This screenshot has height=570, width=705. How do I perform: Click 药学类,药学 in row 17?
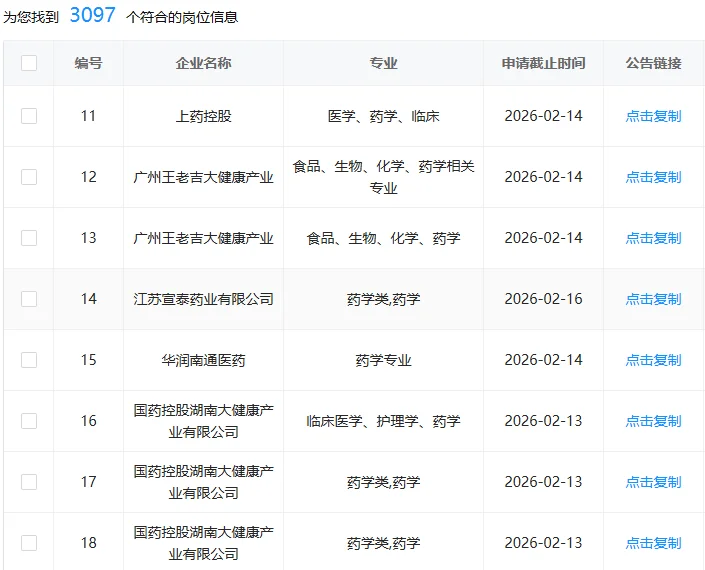[384, 482]
